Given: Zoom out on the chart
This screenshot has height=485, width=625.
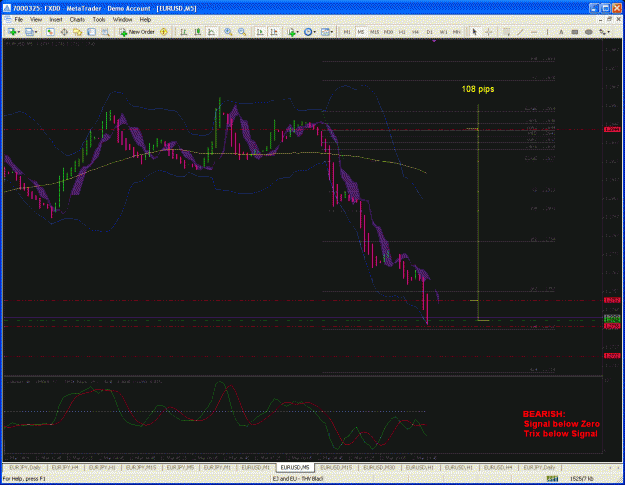Looking at the screenshot, I should click(x=242, y=32).
